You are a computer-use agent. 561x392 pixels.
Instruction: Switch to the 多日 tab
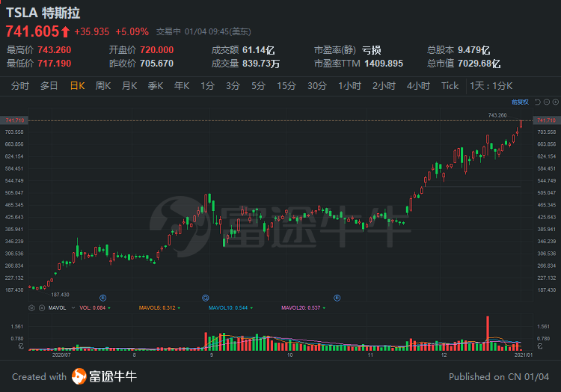(49, 86)
